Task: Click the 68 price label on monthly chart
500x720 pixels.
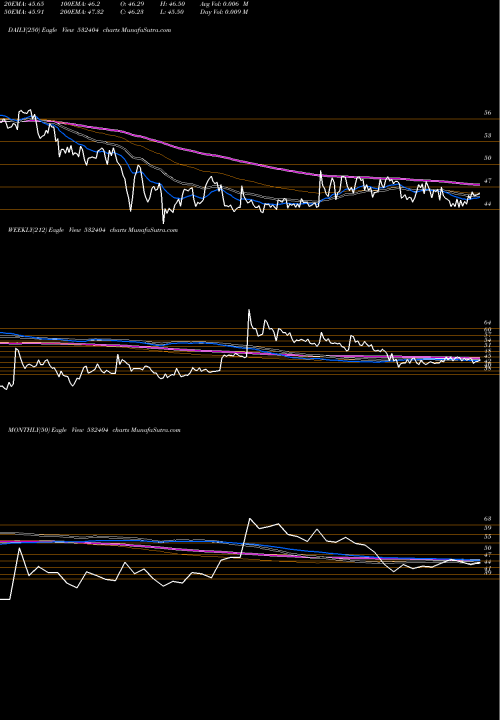Action: [x=488, y=518]
